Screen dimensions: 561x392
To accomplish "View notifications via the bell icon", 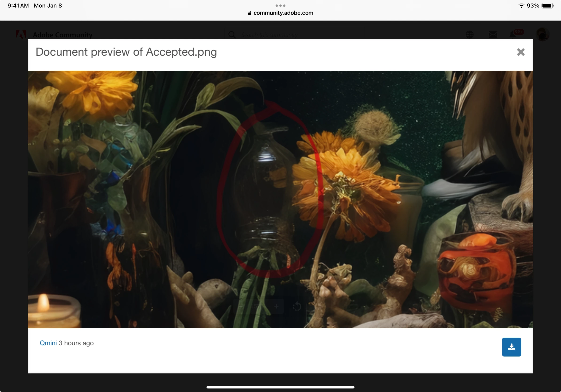I will 513,35.
